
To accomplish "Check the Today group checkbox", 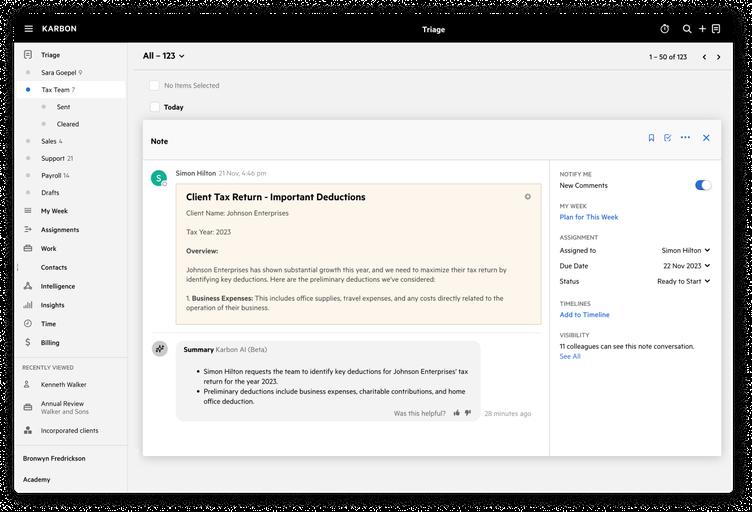I will [x=154, y=107].
